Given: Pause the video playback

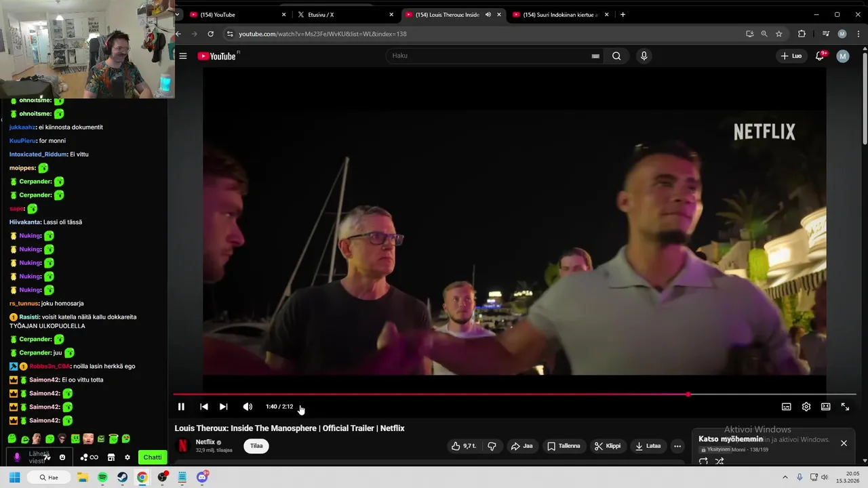Looking at the screenshot, I should coord(181,407).
